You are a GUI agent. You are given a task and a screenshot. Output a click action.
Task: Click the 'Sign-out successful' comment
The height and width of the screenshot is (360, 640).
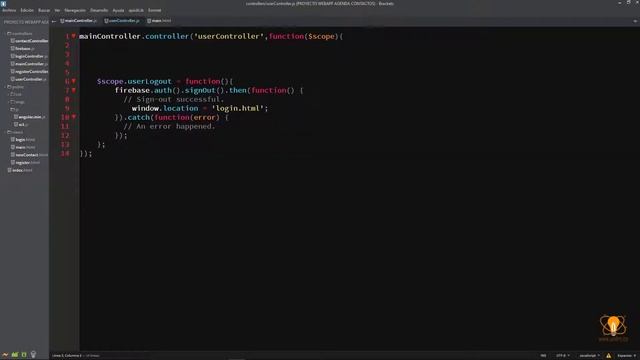click(173, 99)
